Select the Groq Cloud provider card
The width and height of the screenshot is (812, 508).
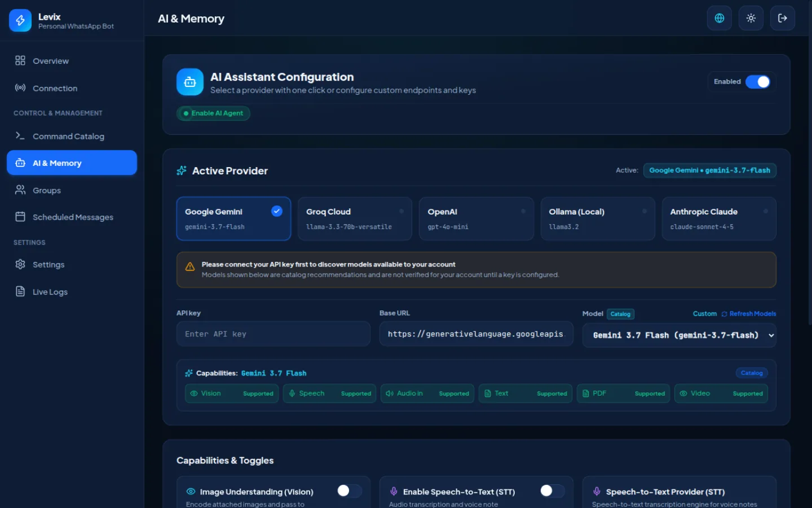[355, 218]
